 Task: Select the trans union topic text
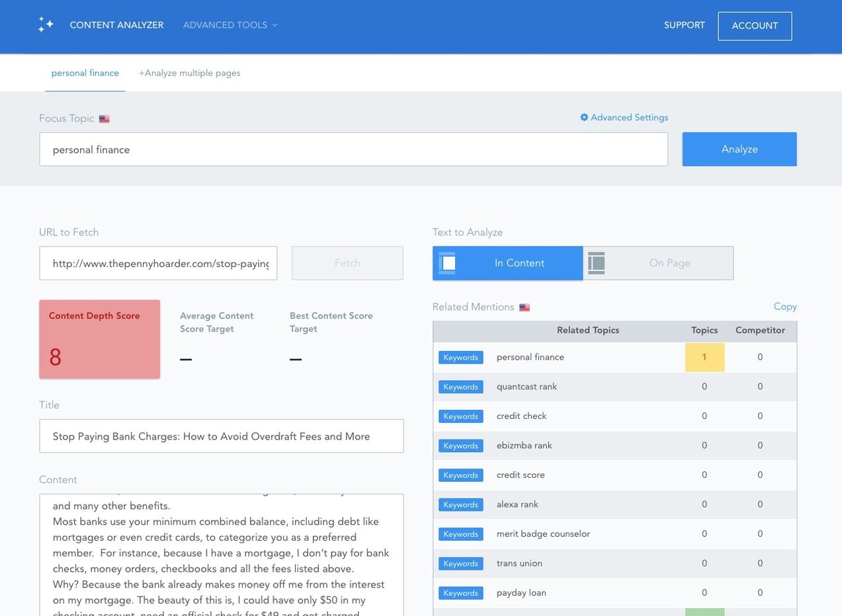coord(519,563)
